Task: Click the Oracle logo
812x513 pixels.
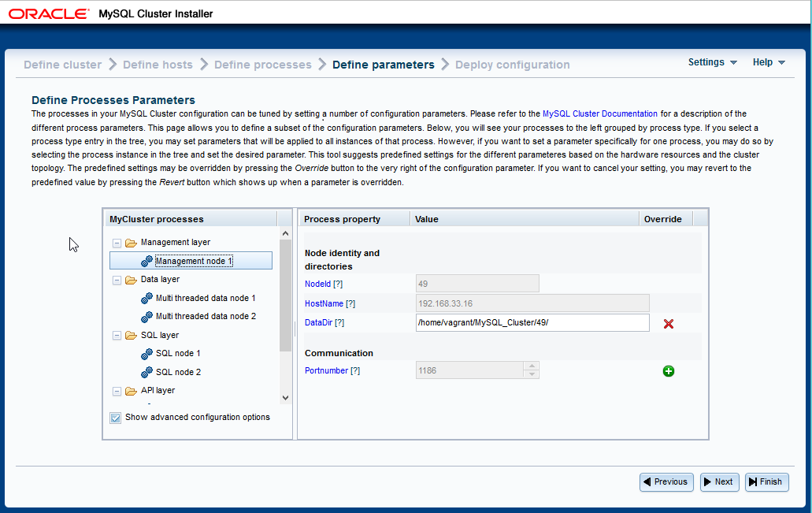Action: click(49, 14)
